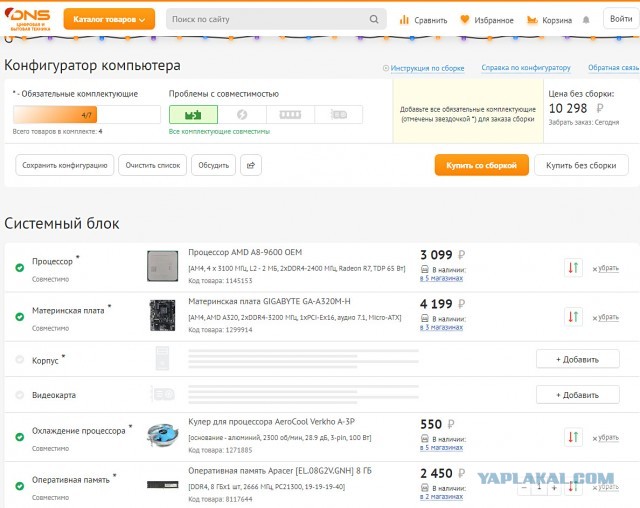Screen dimensions: 640x508
Task: Click Купить без сборки button
Action: [581, 165]
